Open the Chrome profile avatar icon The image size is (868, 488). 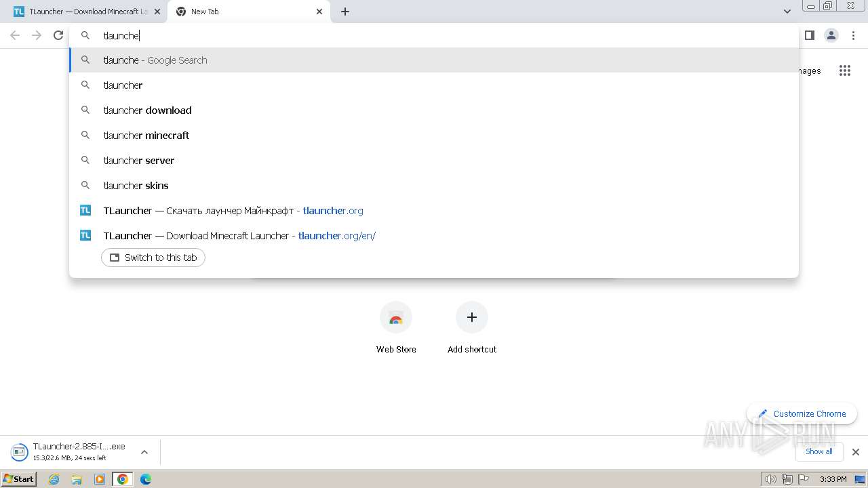(x=831, y=35)
